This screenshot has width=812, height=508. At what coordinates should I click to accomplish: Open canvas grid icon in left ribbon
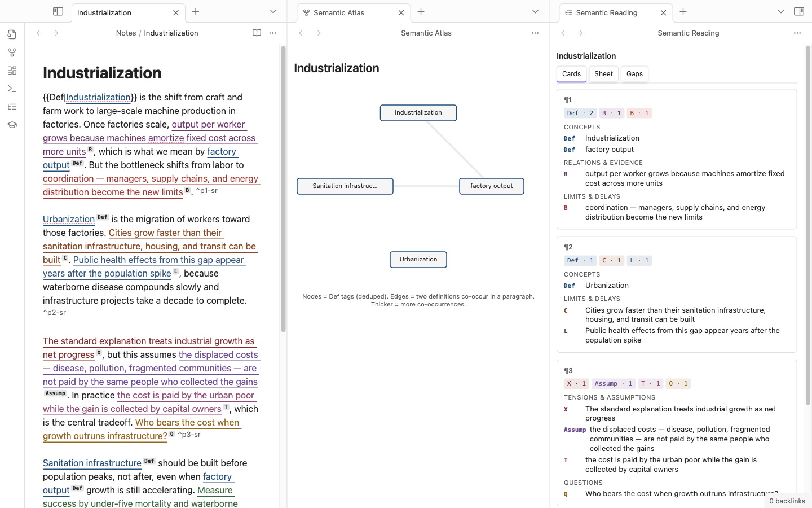coord(12,71)
